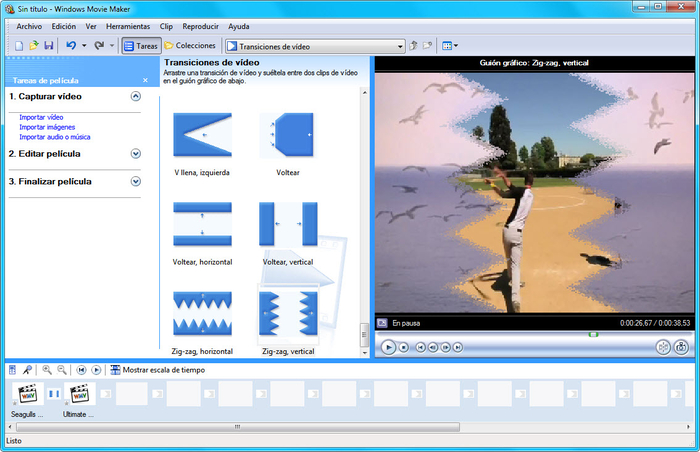Redo the last undone action
Viewport: 700px width, 452px height.
tap(99, 46)
